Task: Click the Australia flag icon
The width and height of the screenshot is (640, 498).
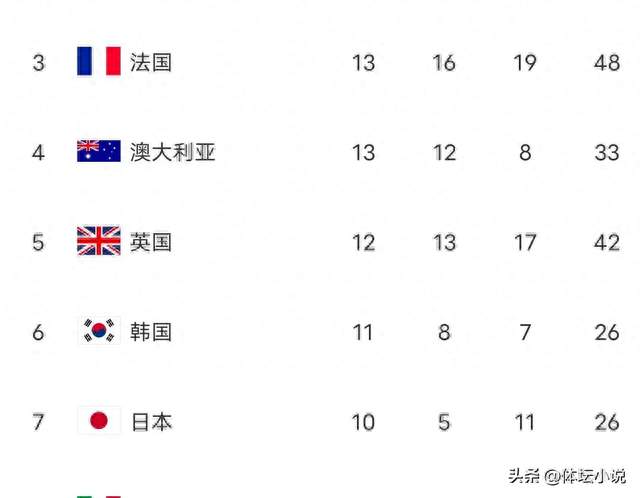Action: click(99, 152)
